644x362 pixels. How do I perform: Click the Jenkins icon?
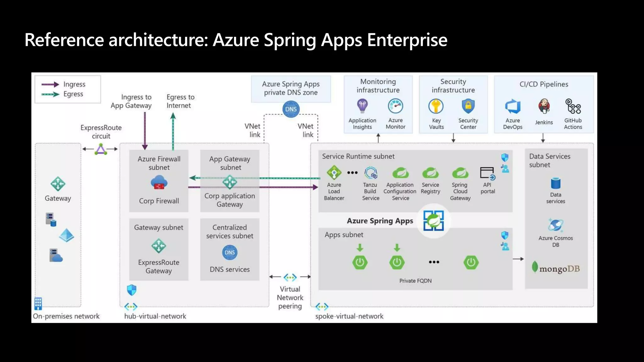[544, 106]
